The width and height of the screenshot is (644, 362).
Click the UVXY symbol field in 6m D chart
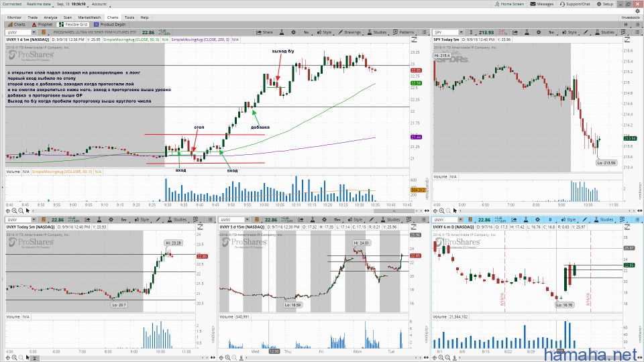444,220
